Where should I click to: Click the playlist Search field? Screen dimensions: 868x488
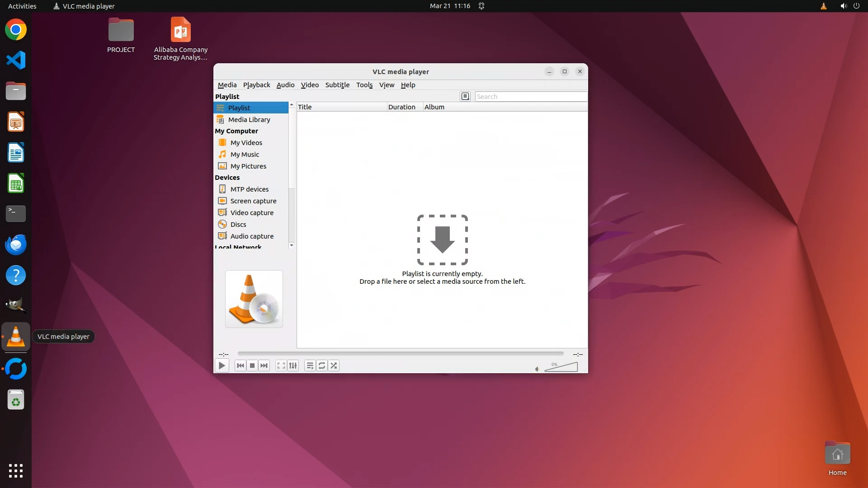[531, 96]
